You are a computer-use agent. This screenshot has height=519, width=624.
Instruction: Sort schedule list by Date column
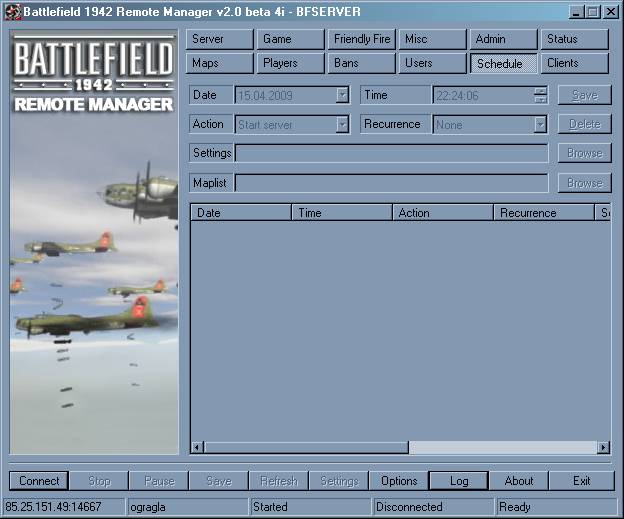tap(241, 213)
